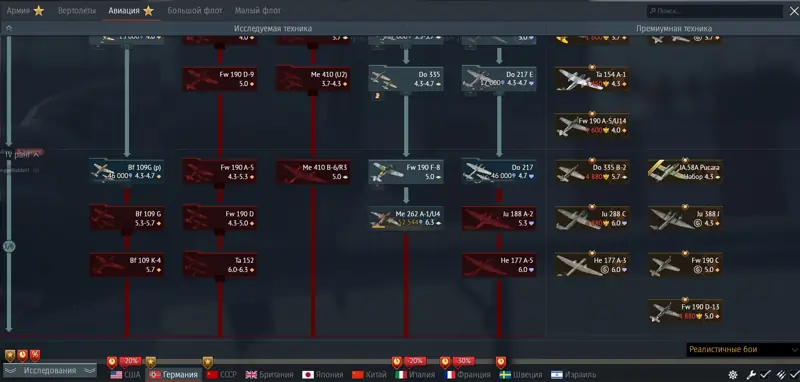Open the Большой флот tab

pyautogui.click(x=195, y=11)
